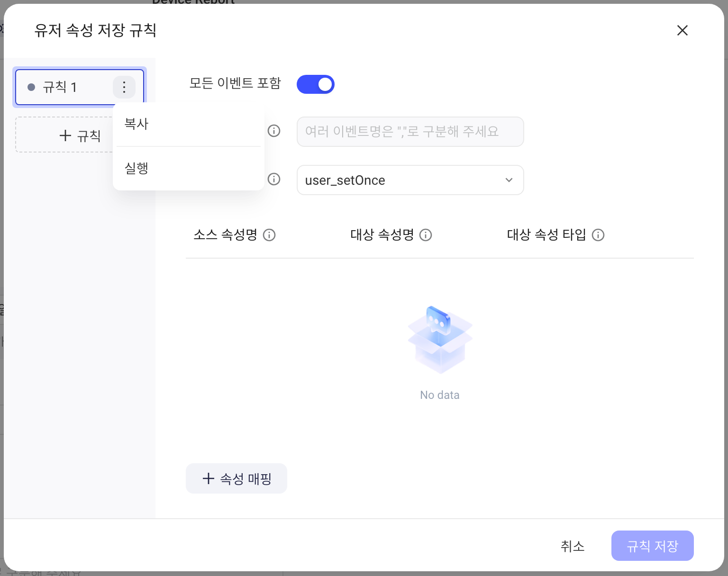
Task: Click the 소스 속성명 column header
Action: click(226, 235)
